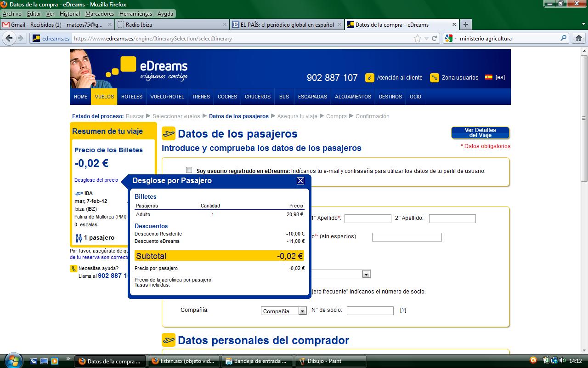Screen dimensions: 588x368
Task: Click the passengers icon next to 1 pasajero
Action: 79,238
